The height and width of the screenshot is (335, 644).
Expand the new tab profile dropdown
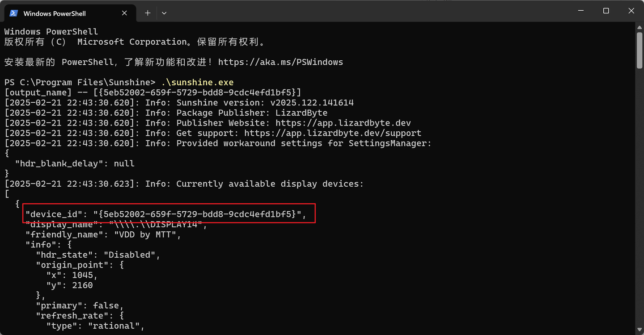164,13
